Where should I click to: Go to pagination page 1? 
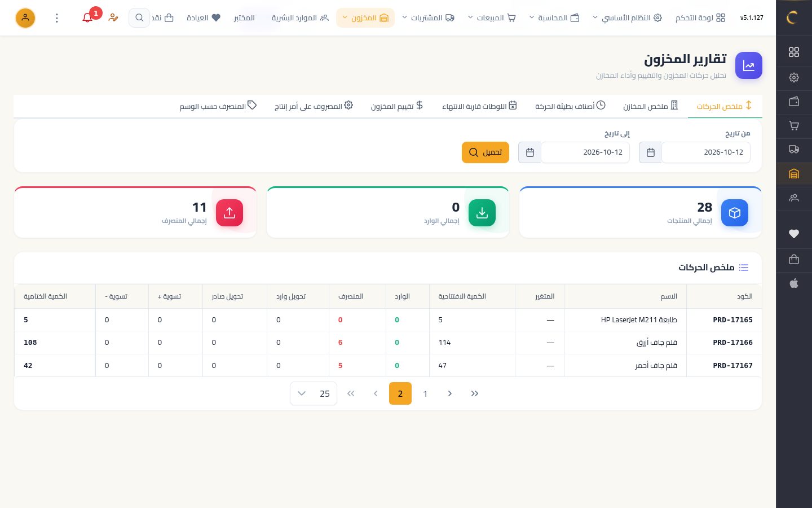point(425,393)
